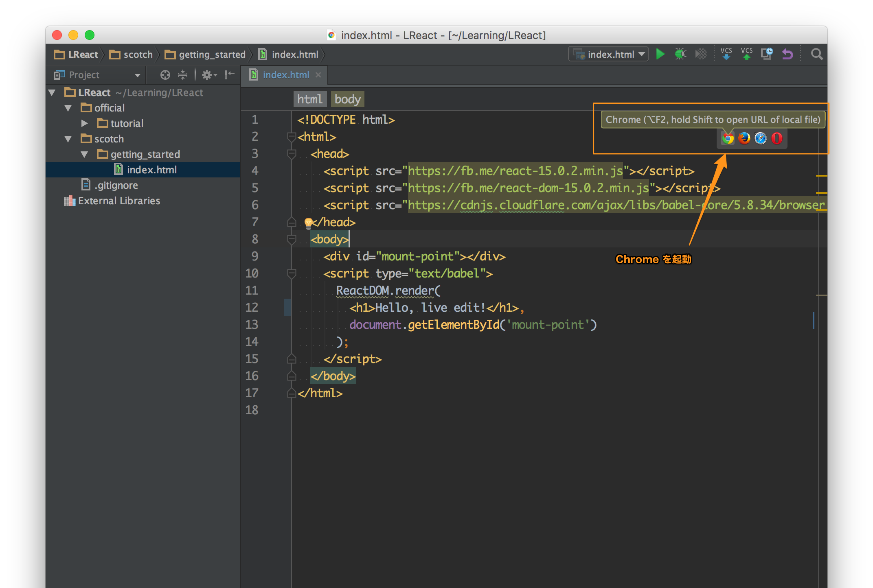Select the index.html editor tab
Screen dimensions: 873x588
click(285, 75)
